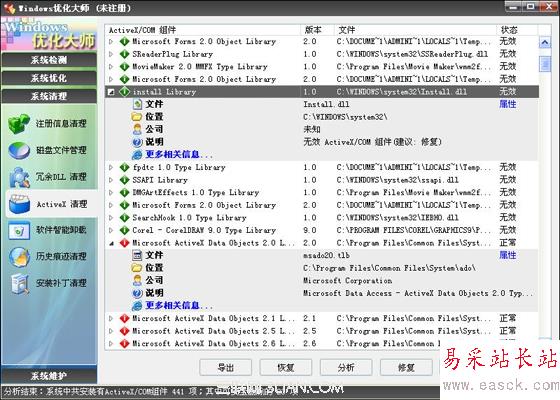Click green icon of DMGArtEffects 1.0 row
This screenshot has height=400, width=560.
(124, 192)
